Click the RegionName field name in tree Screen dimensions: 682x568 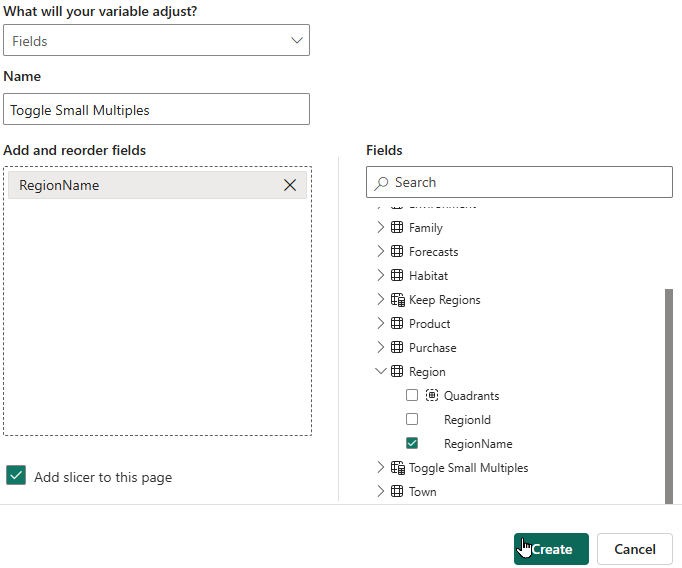[x=478, y=444]
